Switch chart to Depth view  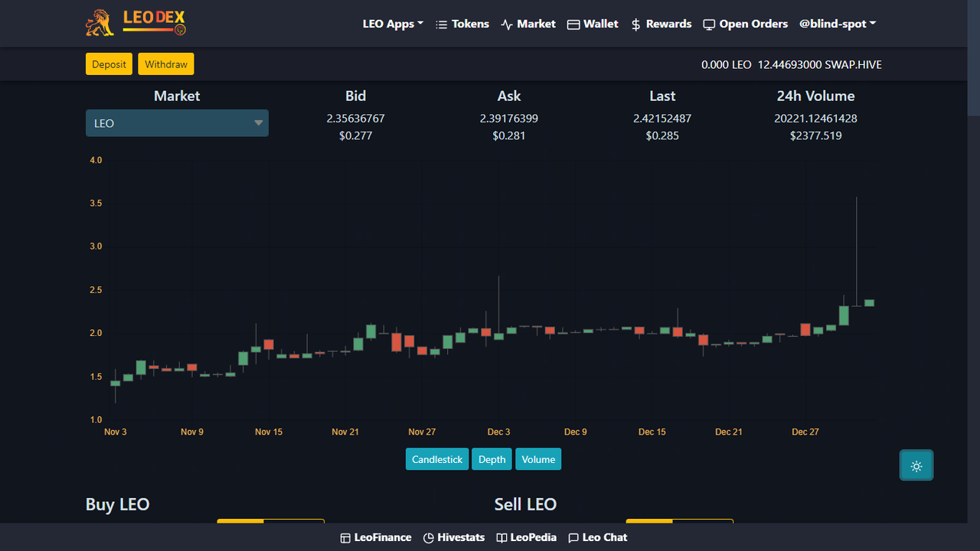tap(492, 459)
